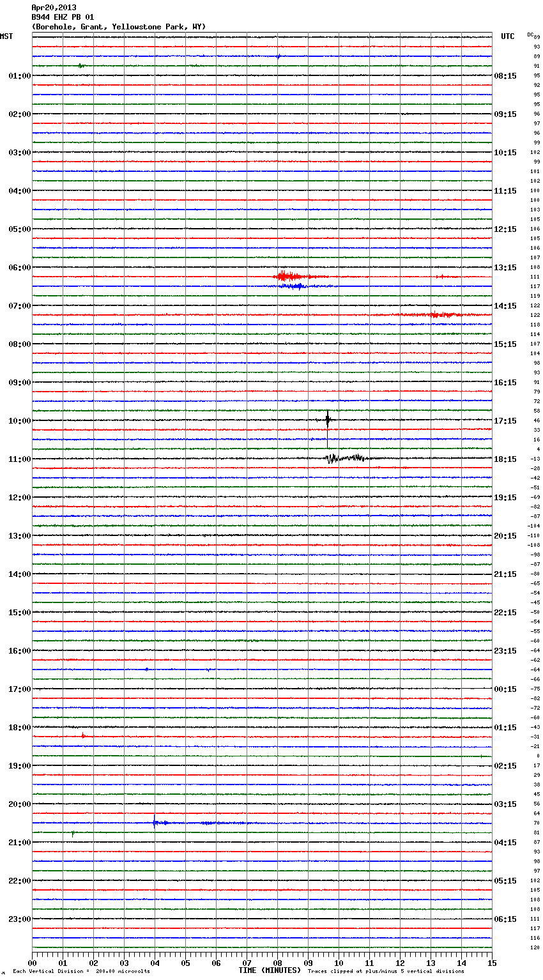Click the DC offset value 119
Viewport: 543px width, 980px height.
[535, 296]
